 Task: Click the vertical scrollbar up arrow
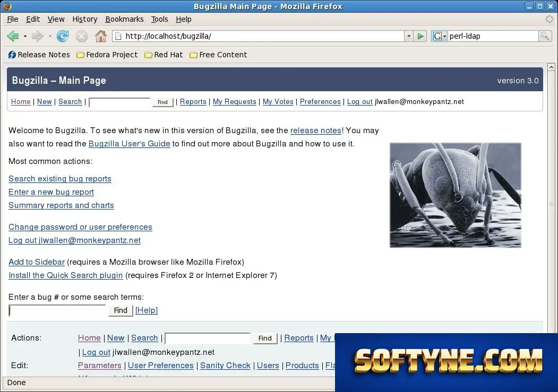(x=551, y=67)
